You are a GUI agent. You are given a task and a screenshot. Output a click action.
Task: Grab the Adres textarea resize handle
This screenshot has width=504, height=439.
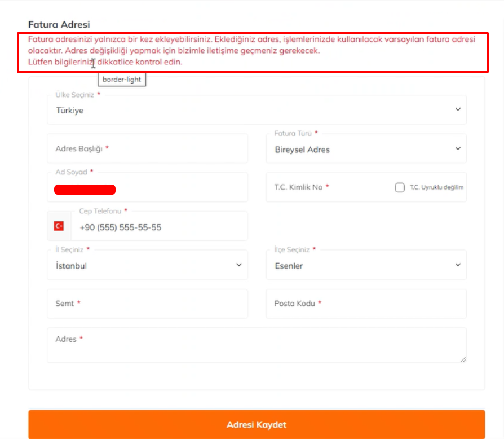pyautogui.click(x=463, y=359)
